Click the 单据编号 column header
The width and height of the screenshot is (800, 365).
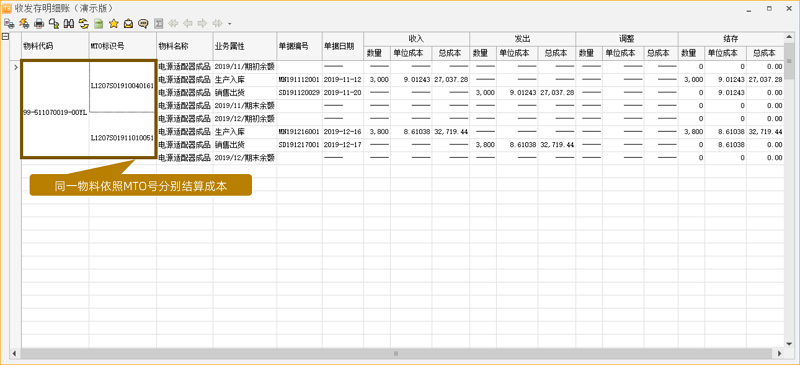click(299, 46)
